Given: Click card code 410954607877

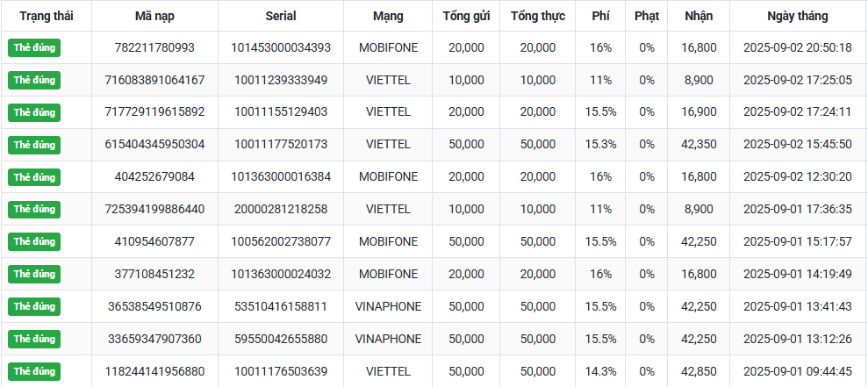Looking at the screenshot, I should click(x=154, y=241).
